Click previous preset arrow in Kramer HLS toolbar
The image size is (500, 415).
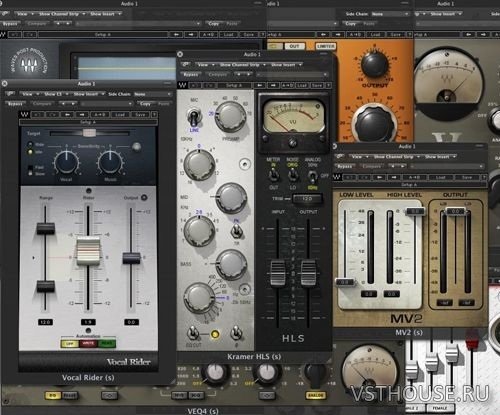(260, 86)
